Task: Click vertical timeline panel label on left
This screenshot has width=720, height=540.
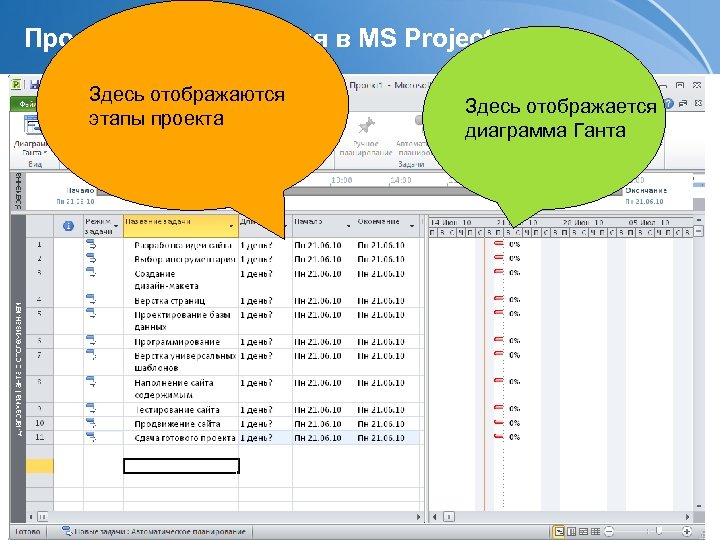Action: coord(18,191)
